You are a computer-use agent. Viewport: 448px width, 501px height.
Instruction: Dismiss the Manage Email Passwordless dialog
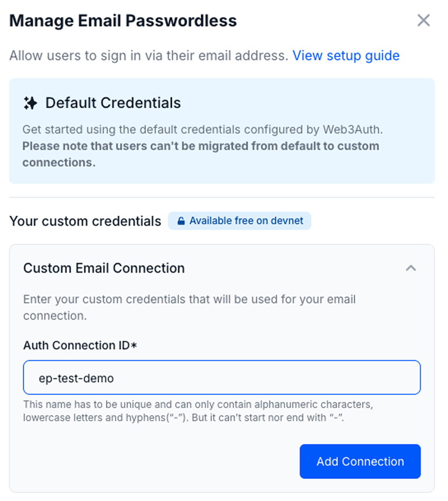423,20
